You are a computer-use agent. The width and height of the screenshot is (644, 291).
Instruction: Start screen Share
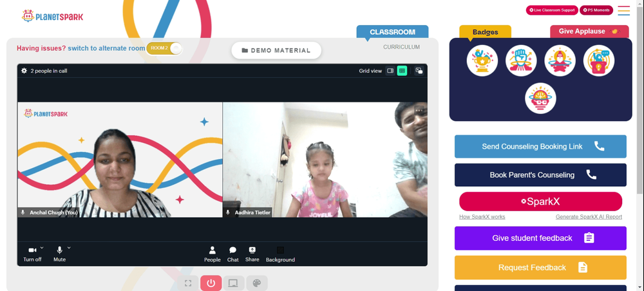tap(252, 254)
